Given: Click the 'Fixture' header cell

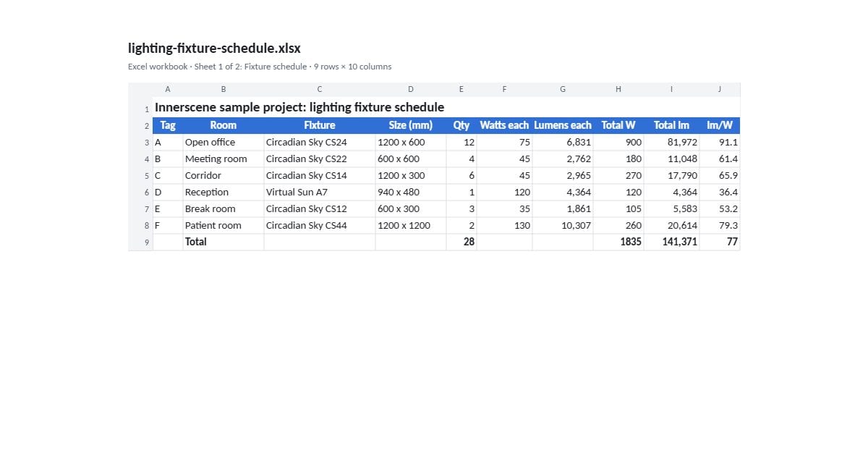Looking at the screenshot, I should click(x=320, y=125).
